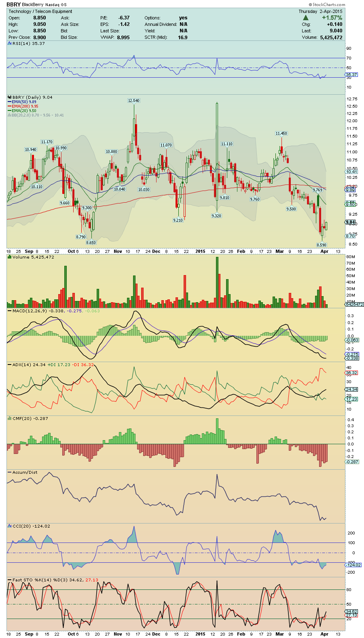364x638 pixels.
Task: Click the ADX(14) 24.34 panel label
Action: coord(29,365)
